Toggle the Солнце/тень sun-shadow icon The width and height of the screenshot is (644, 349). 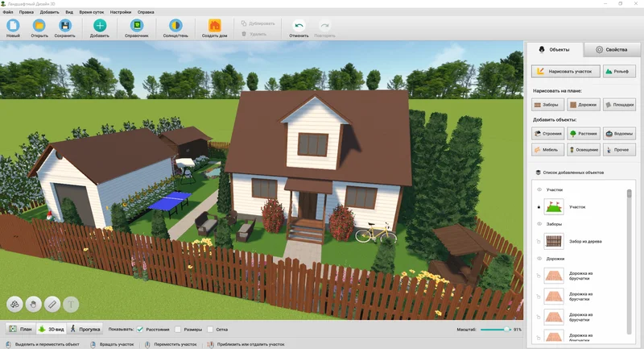pyautogui.click(x=175, y=26)
